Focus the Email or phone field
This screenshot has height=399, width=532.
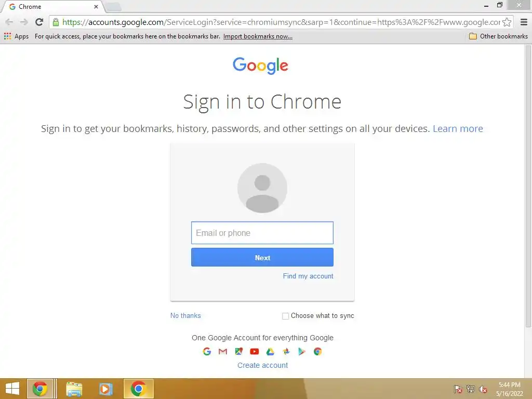point(262,233)
